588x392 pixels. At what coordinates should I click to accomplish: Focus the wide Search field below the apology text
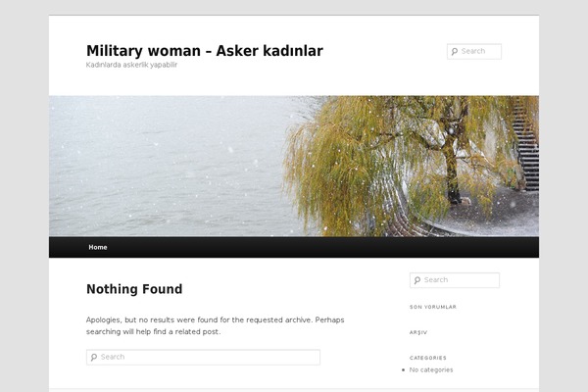point(203,357)
